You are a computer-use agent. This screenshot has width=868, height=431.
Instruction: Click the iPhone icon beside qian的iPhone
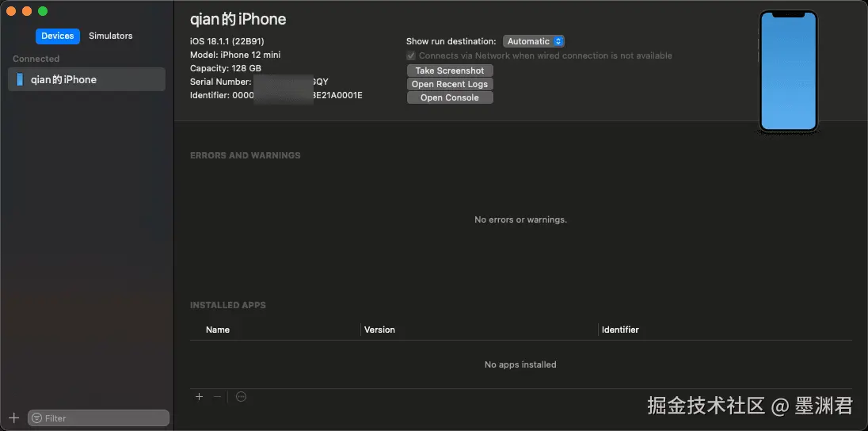(x=20, y=79)
